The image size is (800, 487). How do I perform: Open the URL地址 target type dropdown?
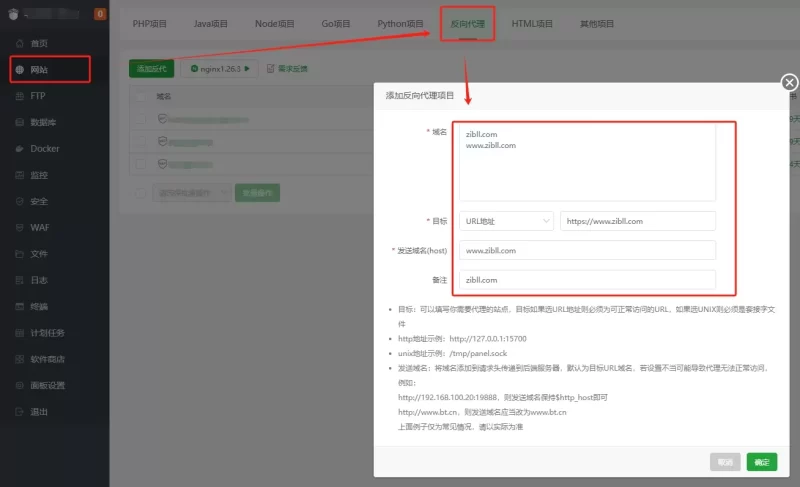(506, 221)
